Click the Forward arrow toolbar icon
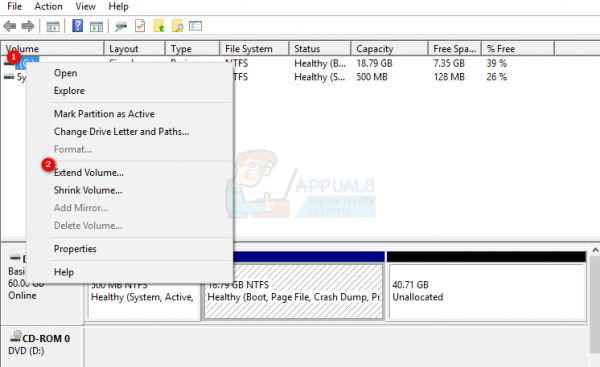The image size is (600, 367). 28,26
